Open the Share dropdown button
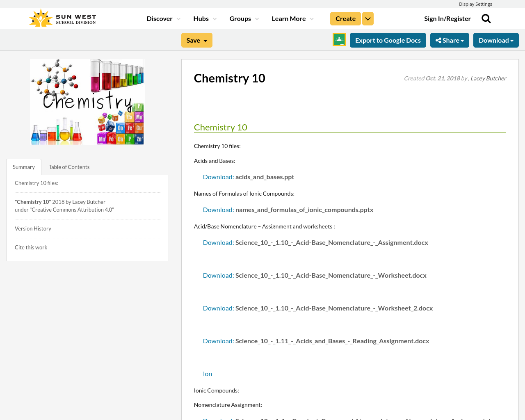This screenshot has height=420, width=525. (450, 40)
